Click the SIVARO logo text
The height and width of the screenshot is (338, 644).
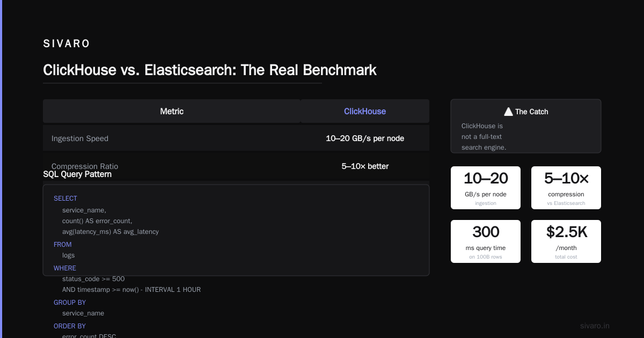click(67, 43)
